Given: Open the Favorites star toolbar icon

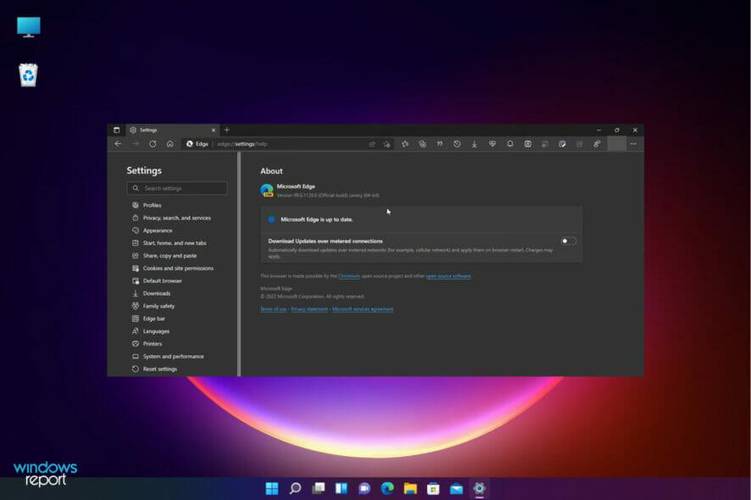Looking at the screenshot, I should coord(405,144).
